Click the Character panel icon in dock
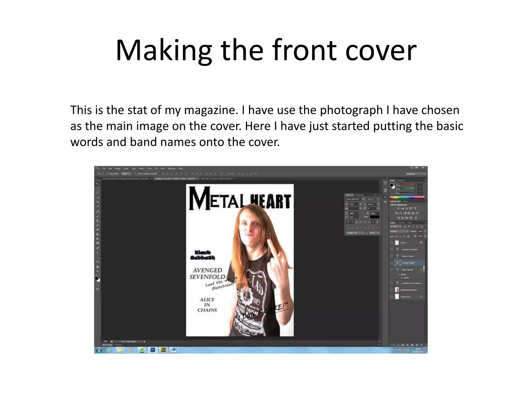 385,197
